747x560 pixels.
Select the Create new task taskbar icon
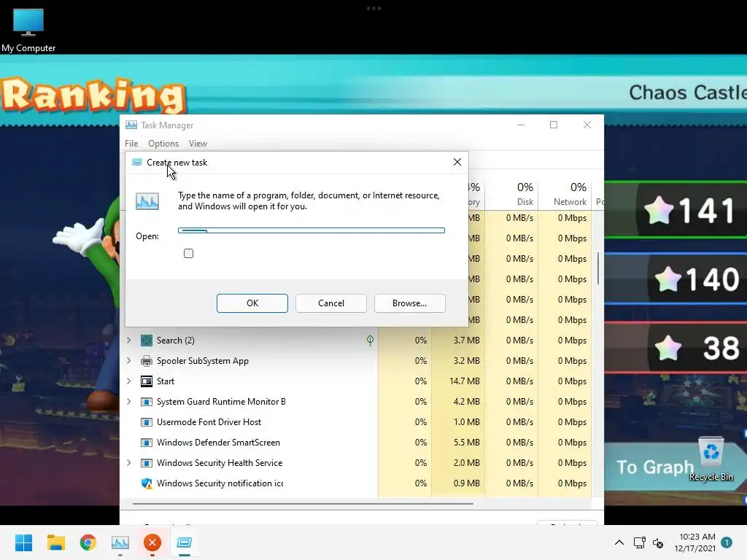click(x=185, y=542)
